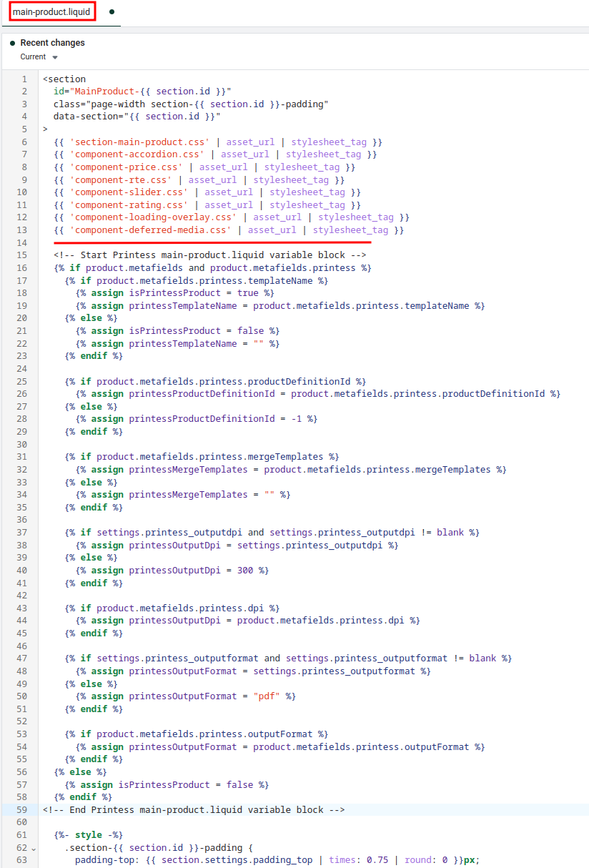
Task: Click the Recent changes heading
Action: click(52, 43)
